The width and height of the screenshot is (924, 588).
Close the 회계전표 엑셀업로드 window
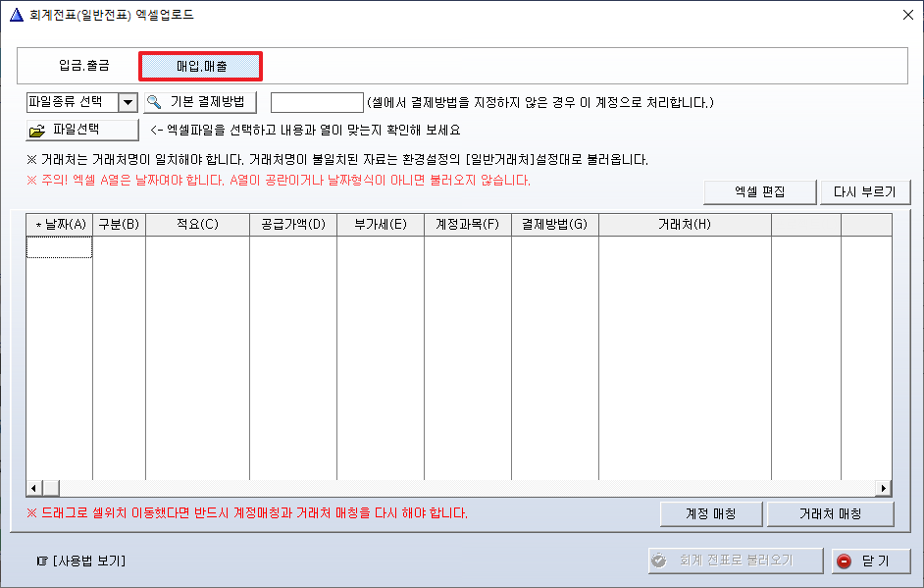tap(908, 15)
